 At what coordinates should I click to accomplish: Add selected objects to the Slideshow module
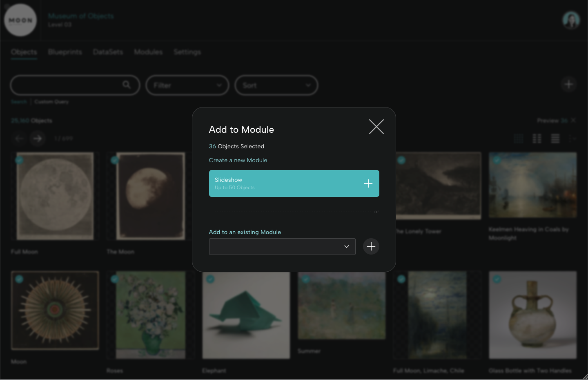point(368,183)
